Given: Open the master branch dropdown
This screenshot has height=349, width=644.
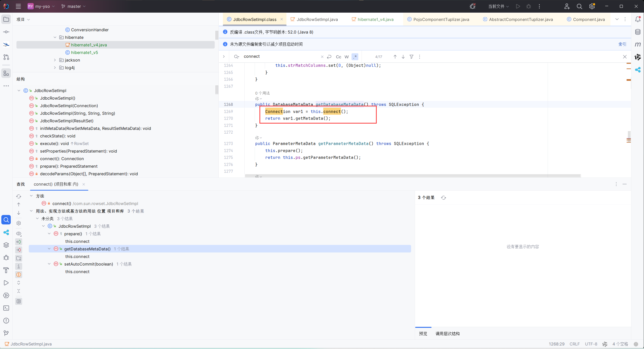Looking at the screenshot, I should pos(74,6).
